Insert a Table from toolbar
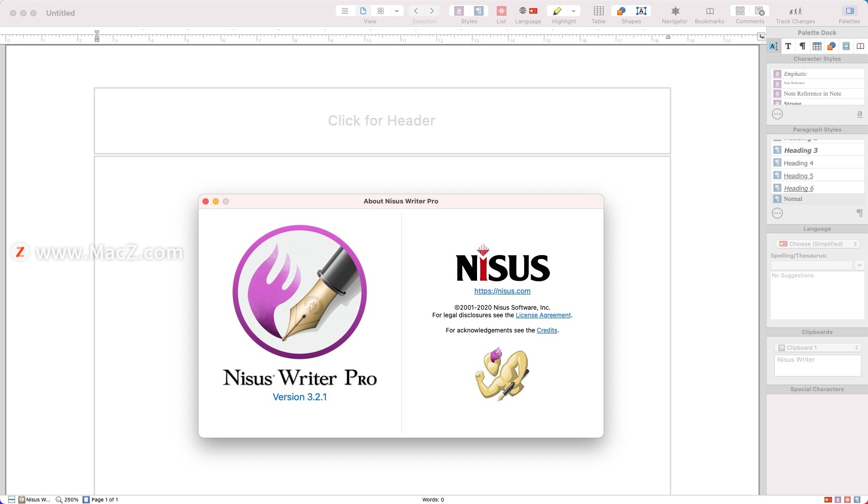This screenshot has width=868, height=504. click(x=599, y=11)
